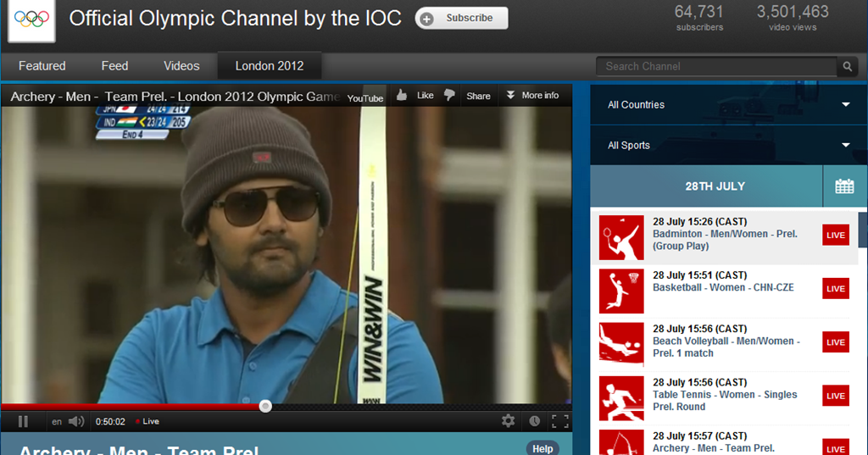The width and height of the screenshot is (868, 455).
Task: Jump to Live in the stream
Action: pos(147,422)
